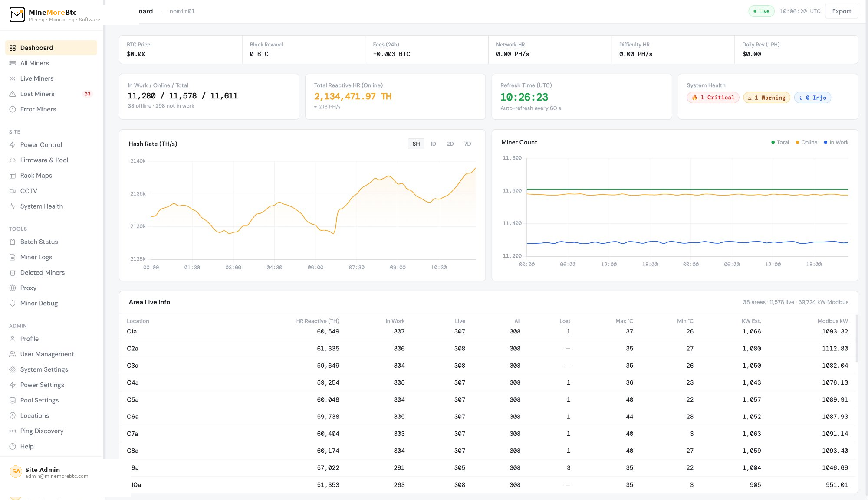Open the Miner Debug tool
This screenshot has width=868, height=500.
[x=38, y=303]
